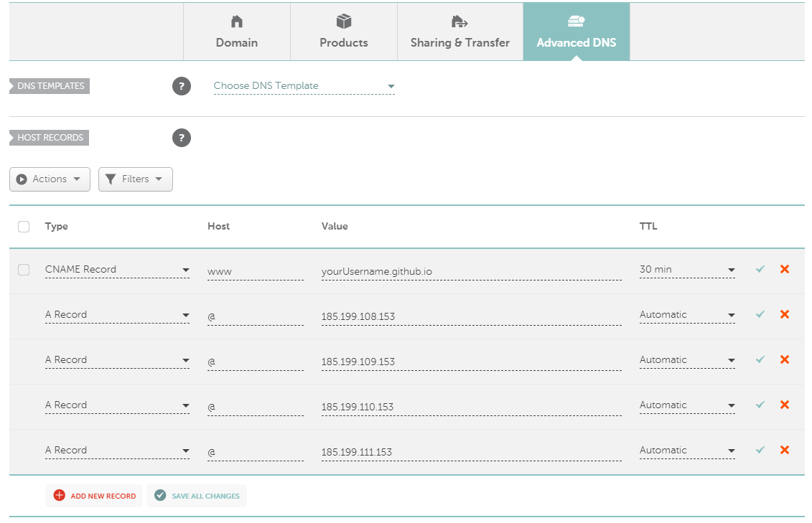
Task: Delete the CNAME record with red X
Action: tap(785, 269)
